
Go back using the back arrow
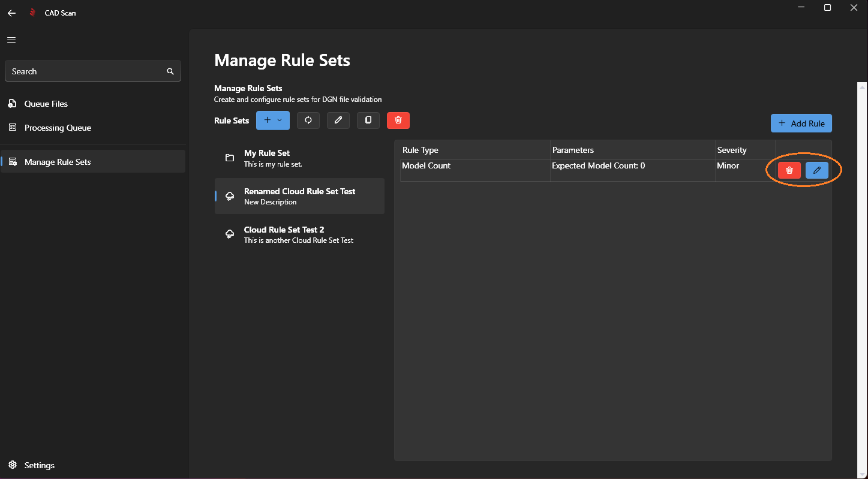[11, 13]
